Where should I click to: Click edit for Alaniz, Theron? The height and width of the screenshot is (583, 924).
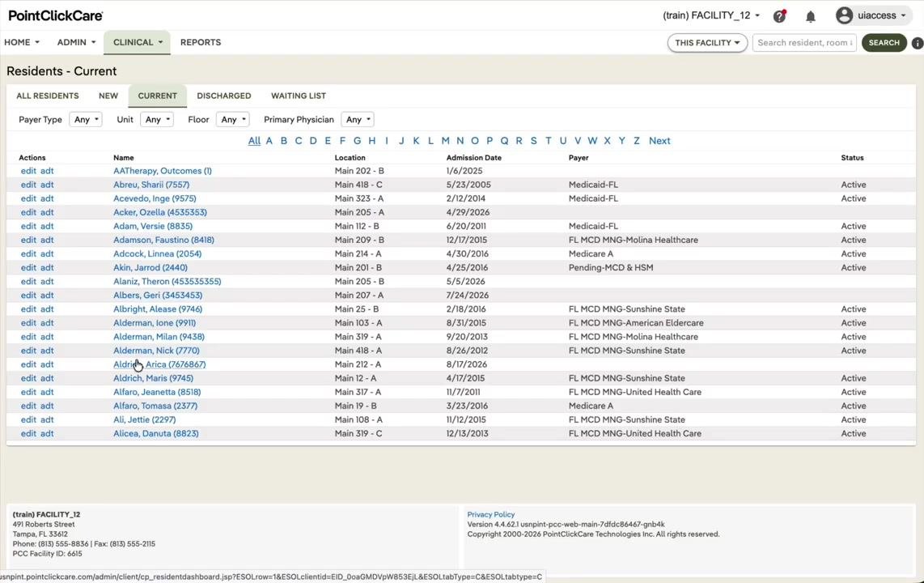pyautogui.click(x=28, y=282)
